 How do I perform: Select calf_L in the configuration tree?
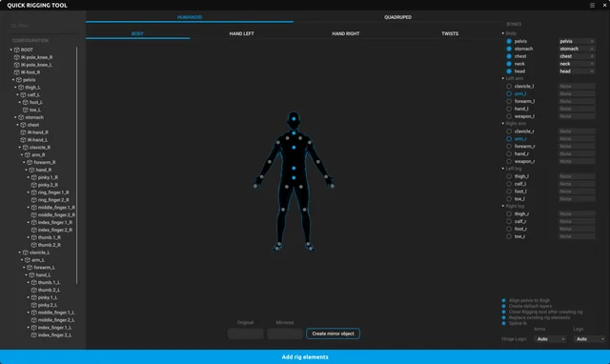[33, 95]
